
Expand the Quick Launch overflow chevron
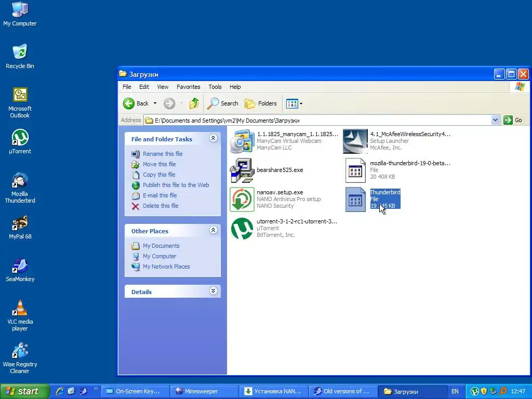click(96, 389)
